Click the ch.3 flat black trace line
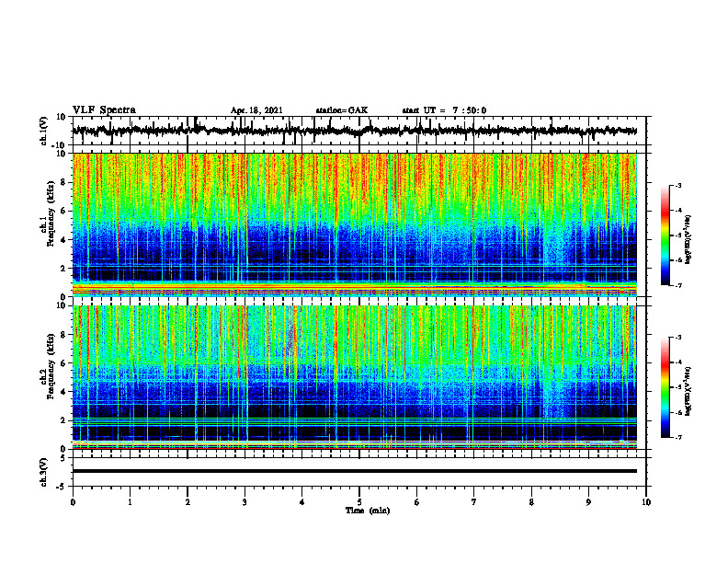 pyautogui.click(x=355, y=471)
